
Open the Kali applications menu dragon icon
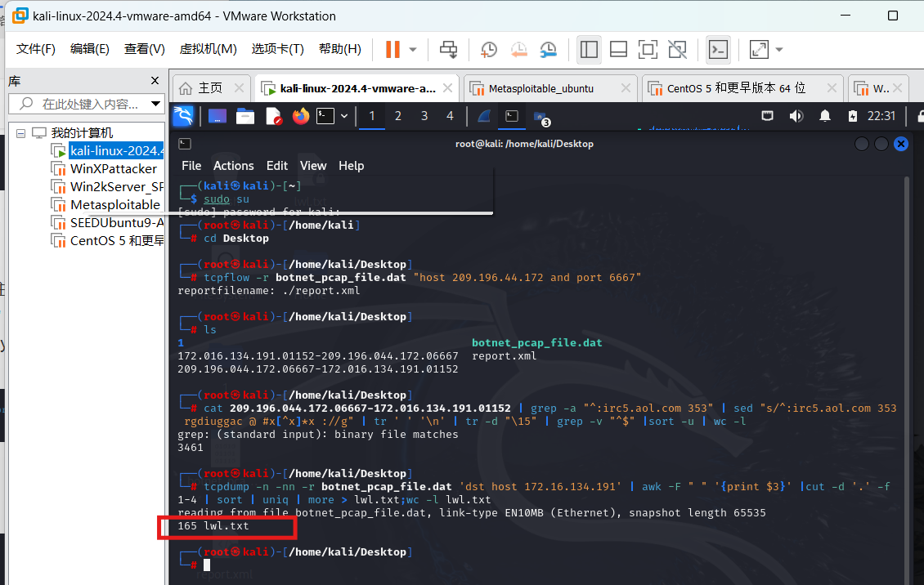183,116
